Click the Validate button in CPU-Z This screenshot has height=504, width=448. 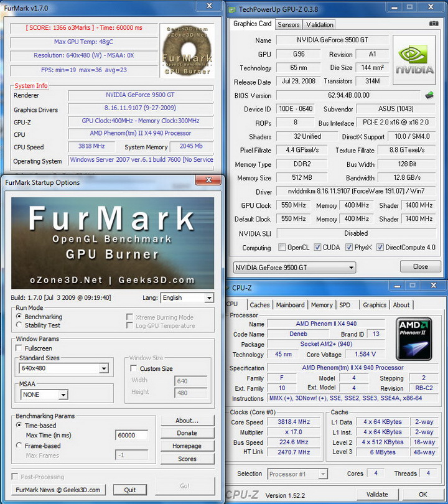(x=377, y=494)
